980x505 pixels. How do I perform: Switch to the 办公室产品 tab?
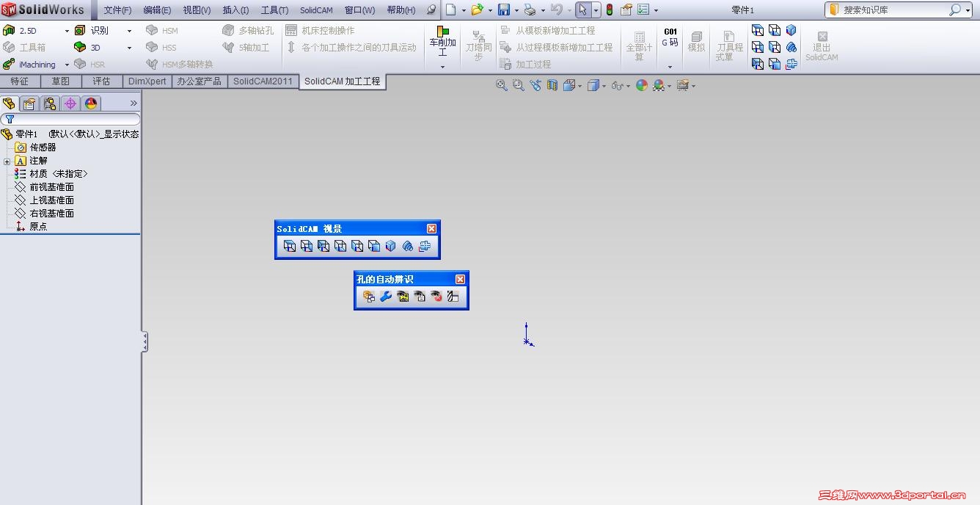[200, 81]
